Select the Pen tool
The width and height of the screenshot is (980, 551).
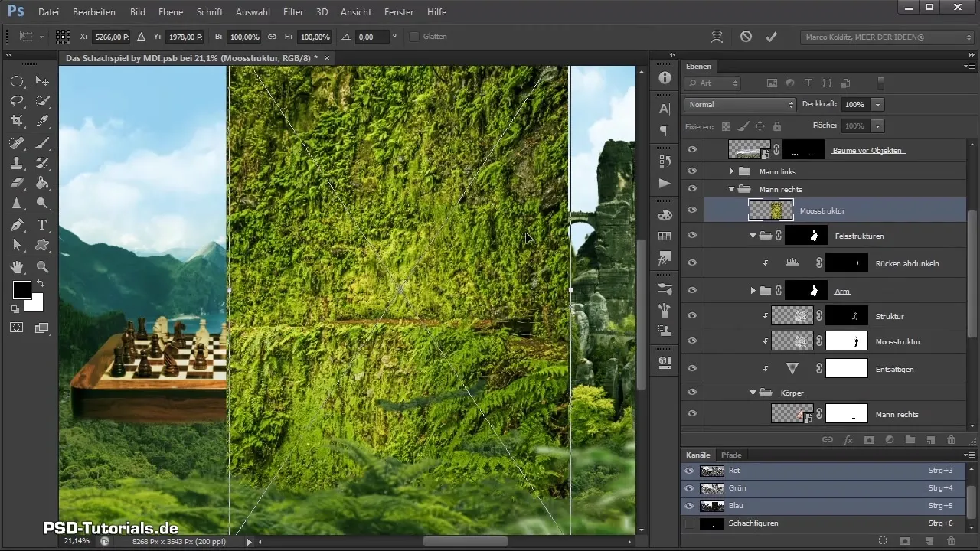pos(17,225)
